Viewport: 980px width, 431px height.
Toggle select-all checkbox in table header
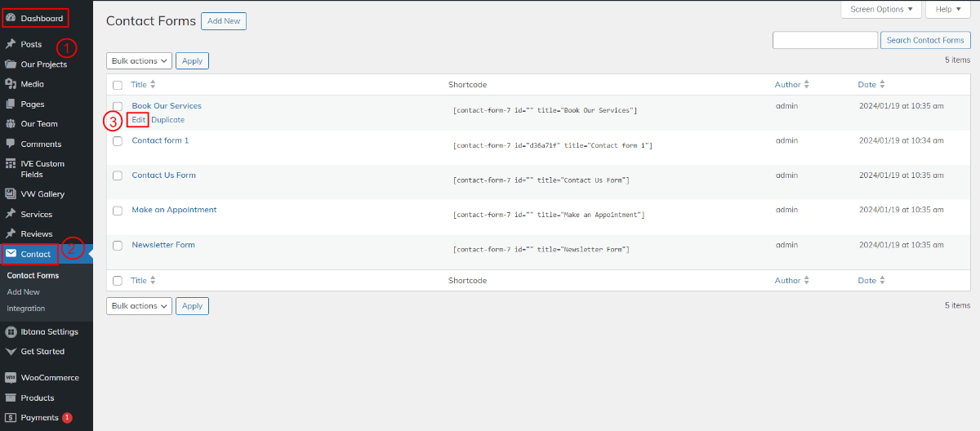tap(118, 85)
